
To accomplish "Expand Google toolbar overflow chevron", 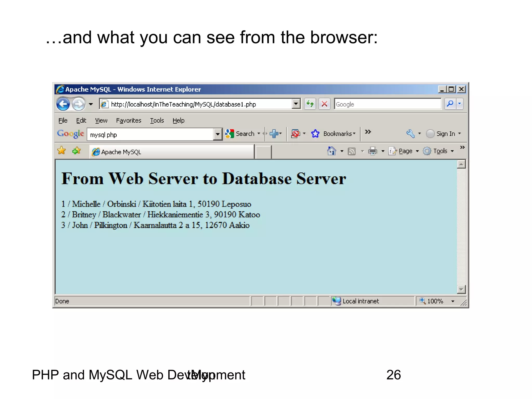I will [368, 132].
